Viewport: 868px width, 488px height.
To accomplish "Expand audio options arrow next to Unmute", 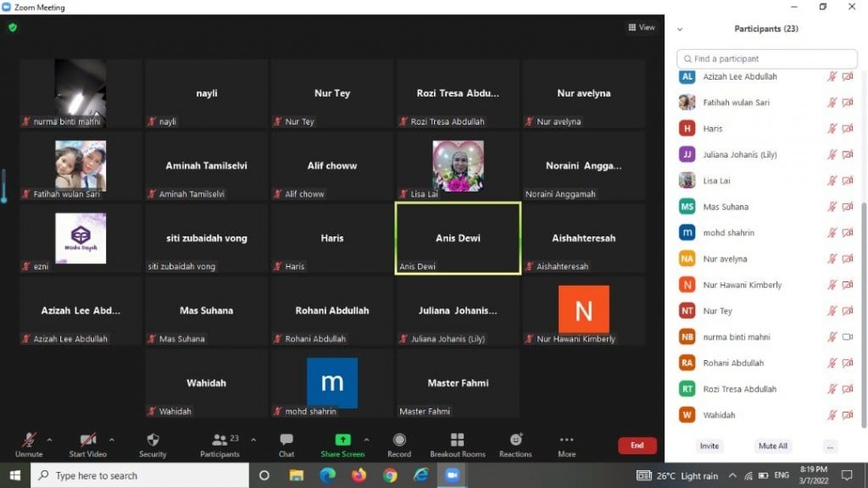I will click(x=49, y=440).
